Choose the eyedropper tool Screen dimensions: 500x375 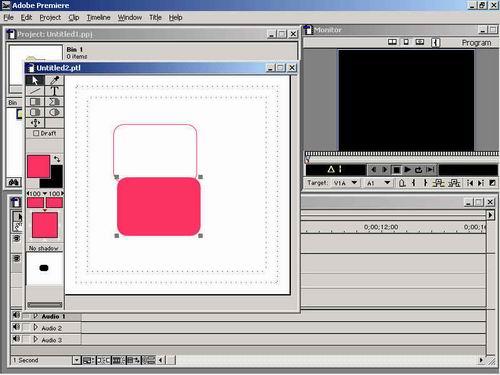pos(54,80)
